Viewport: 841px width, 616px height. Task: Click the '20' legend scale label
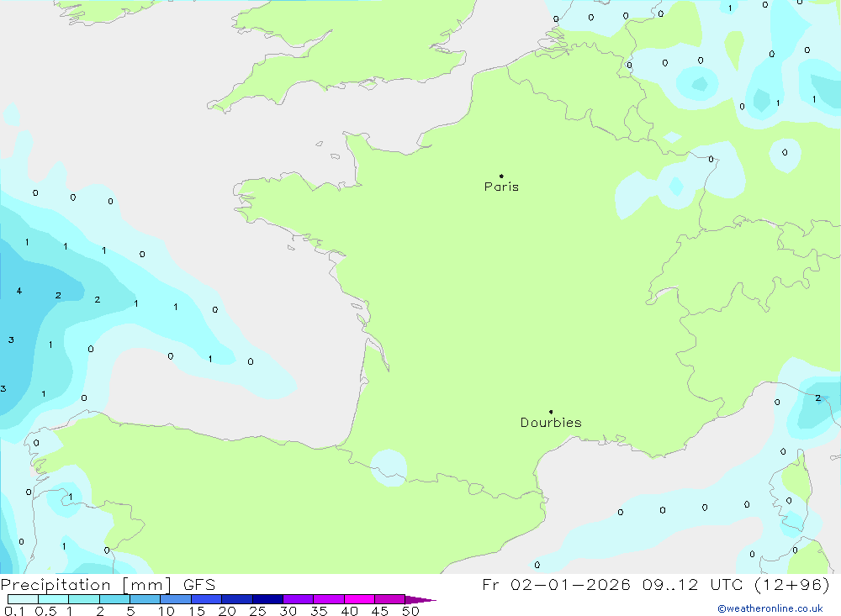[x=227, y=611]
